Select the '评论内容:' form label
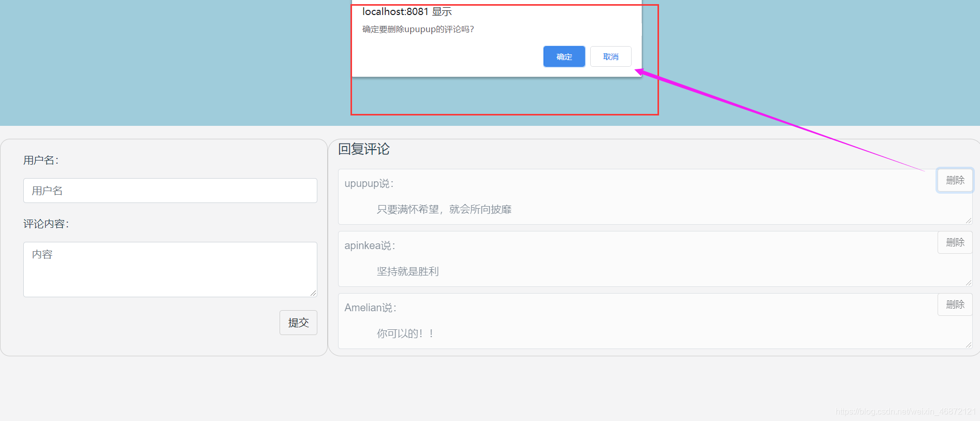 (x=46, y=224)
